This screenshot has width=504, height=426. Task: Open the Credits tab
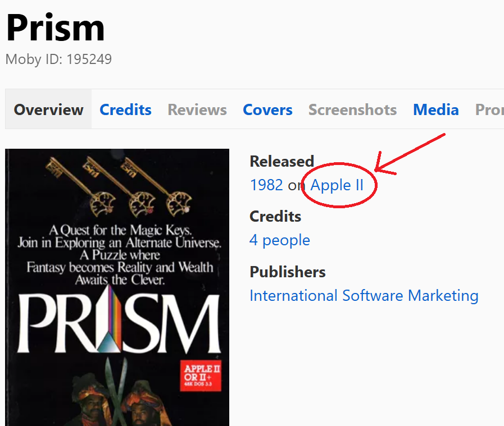click(125, 110)
